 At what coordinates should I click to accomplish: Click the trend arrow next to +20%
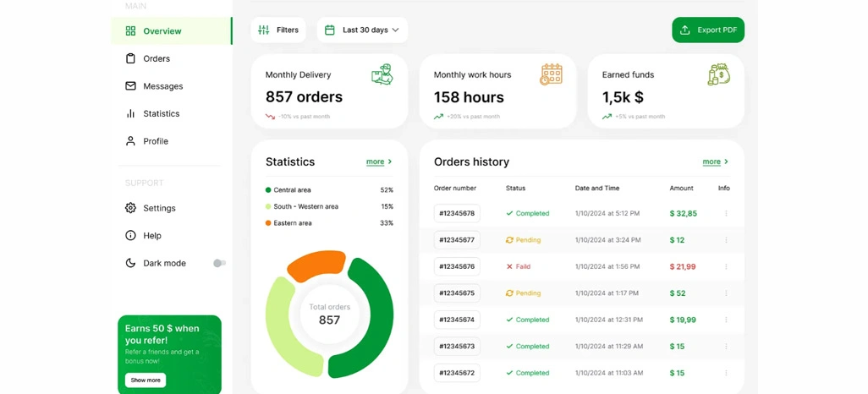pos(438,117)
